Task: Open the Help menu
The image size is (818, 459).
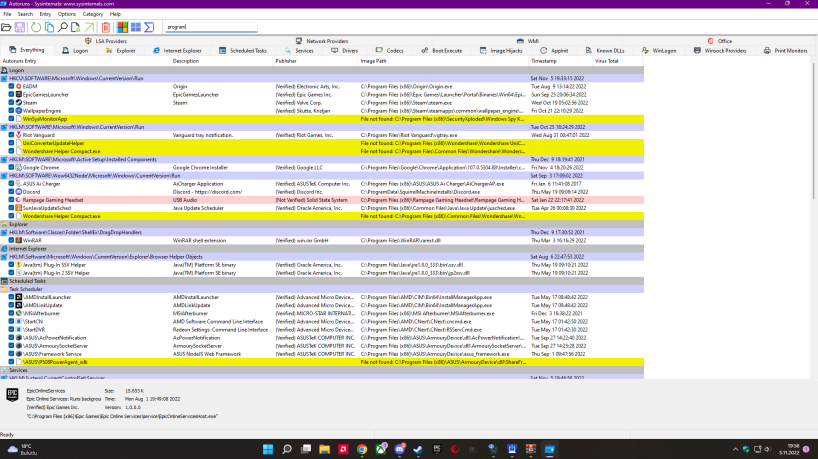Action: coord(115,14)
